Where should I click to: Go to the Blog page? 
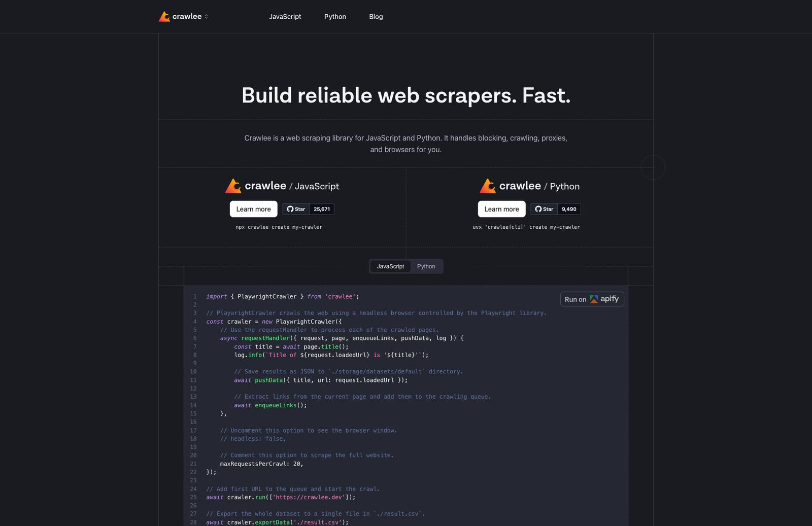pyautogui.click(x=376, y=17)
